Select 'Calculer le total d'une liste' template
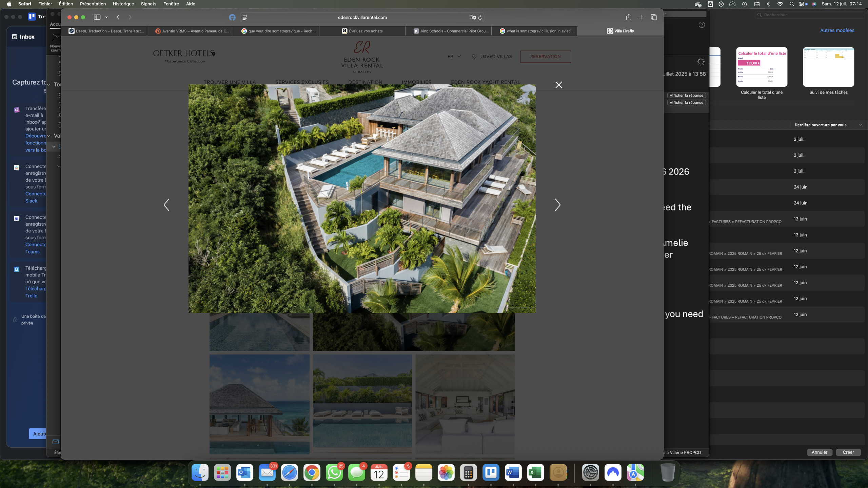The height and width of the screenshot is (488, 868). pyautogui.click(x=762, y=67)
